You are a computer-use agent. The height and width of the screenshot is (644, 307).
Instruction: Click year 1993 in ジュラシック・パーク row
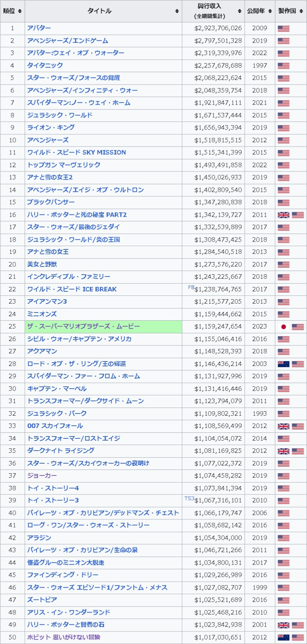click(260, 413)
